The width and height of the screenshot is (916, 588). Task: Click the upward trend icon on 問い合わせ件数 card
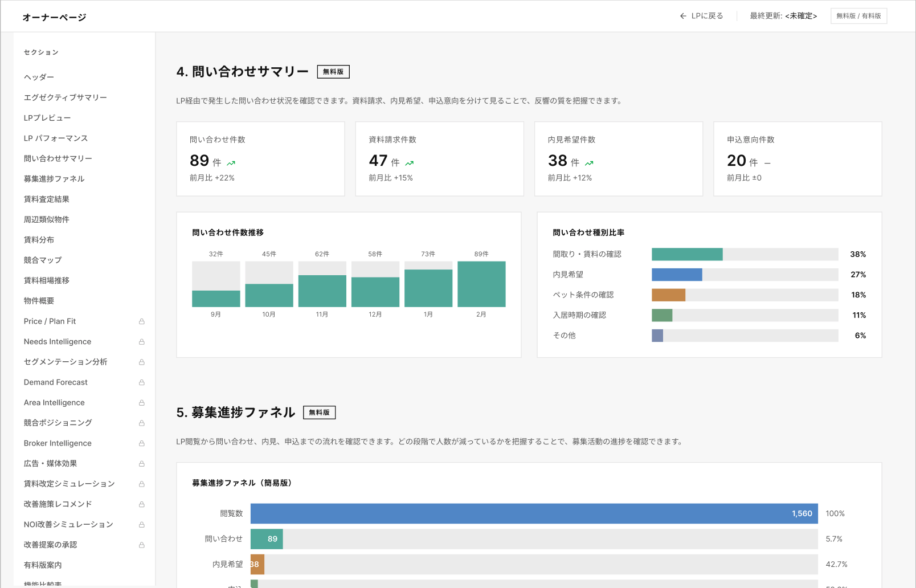pos(231,163)
